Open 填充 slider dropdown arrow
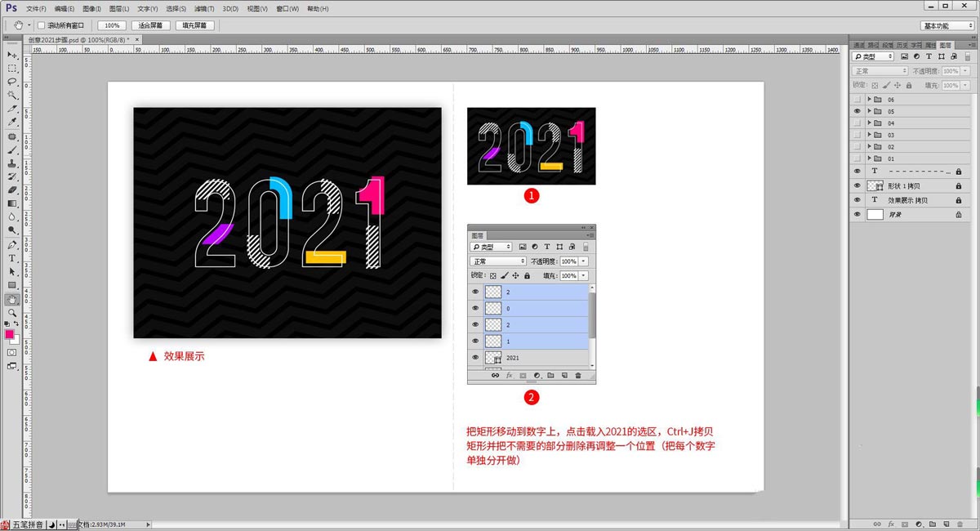Viewport: 980px width, 531px height. (965, 85)
